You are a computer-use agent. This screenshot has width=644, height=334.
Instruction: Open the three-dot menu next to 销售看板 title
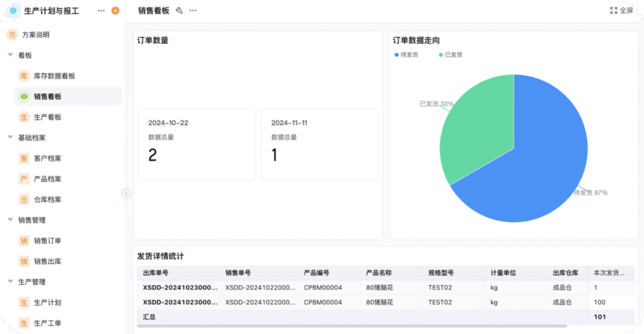click(x=193, y=11)
